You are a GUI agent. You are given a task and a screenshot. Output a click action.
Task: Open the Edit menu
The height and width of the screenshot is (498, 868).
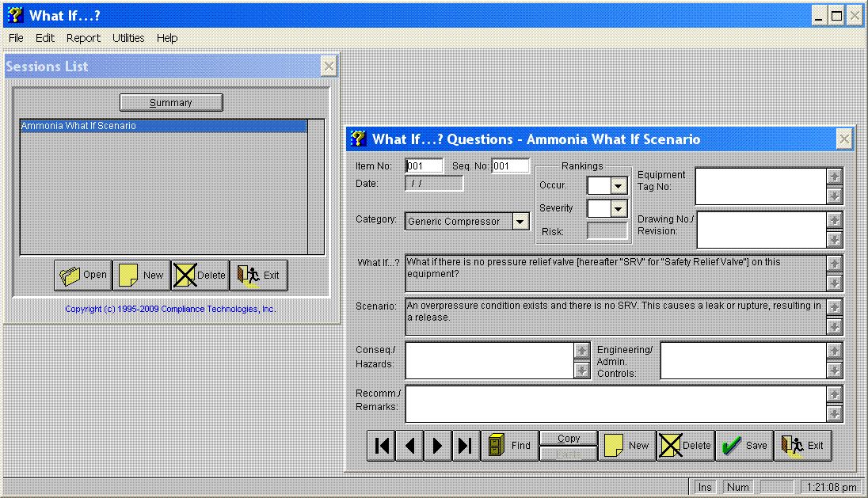[45, 38]
